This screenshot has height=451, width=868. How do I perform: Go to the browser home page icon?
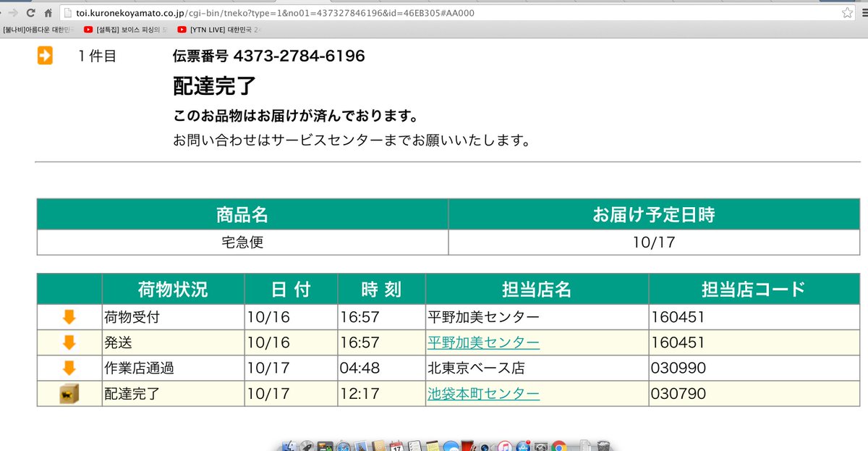(x=48, y=13)
